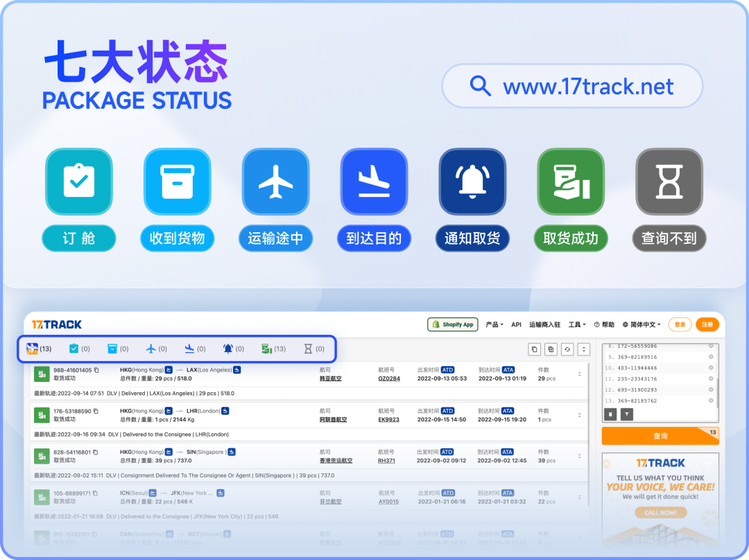Click the trash icon under the tracking number list

click(610, 414)
